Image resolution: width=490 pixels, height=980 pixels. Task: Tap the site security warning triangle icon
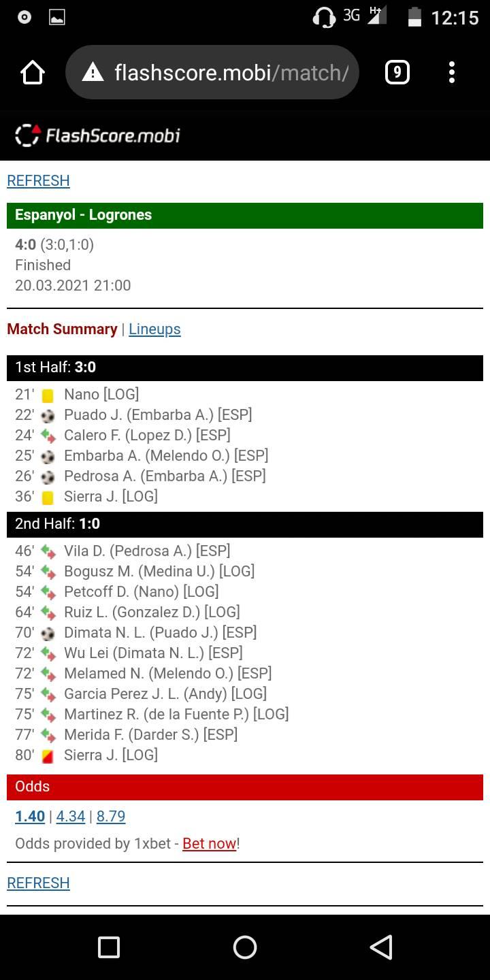tap(93, 72)
